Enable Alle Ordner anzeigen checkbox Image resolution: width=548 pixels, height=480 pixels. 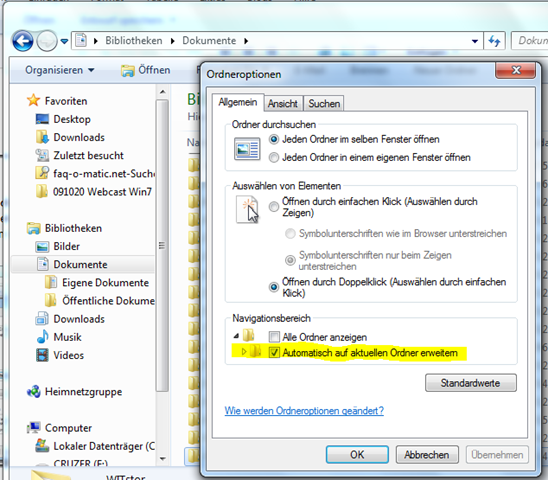pyautogui.click(x=274, y=337)
